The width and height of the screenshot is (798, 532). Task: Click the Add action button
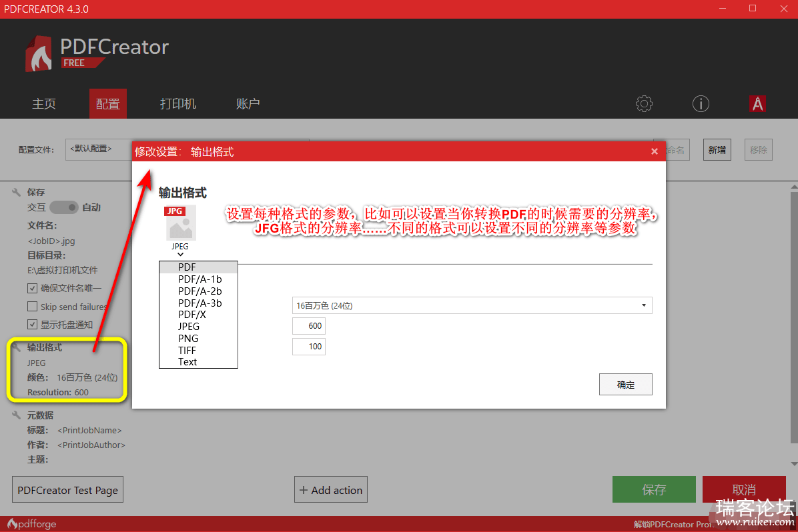click(x=331, y=490)
